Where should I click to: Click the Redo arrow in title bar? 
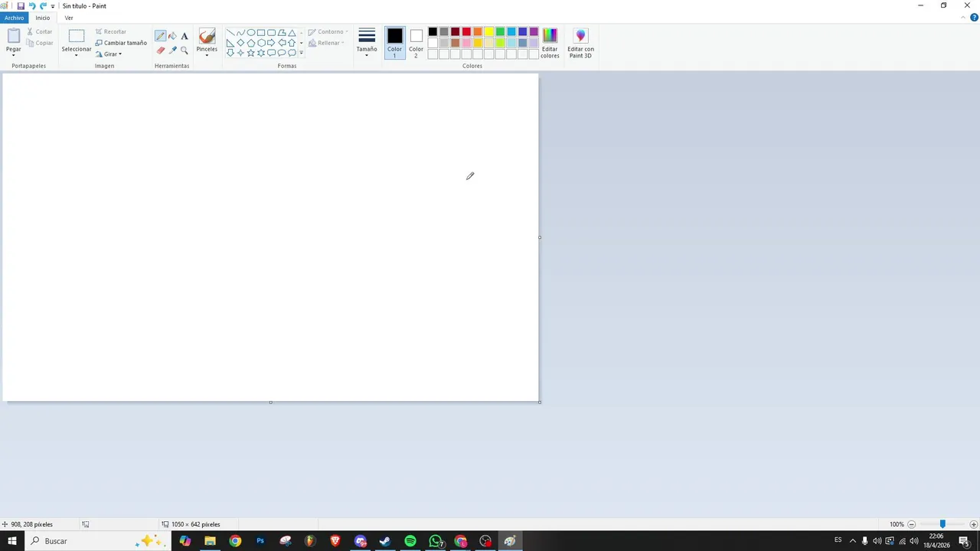(43, 5)
